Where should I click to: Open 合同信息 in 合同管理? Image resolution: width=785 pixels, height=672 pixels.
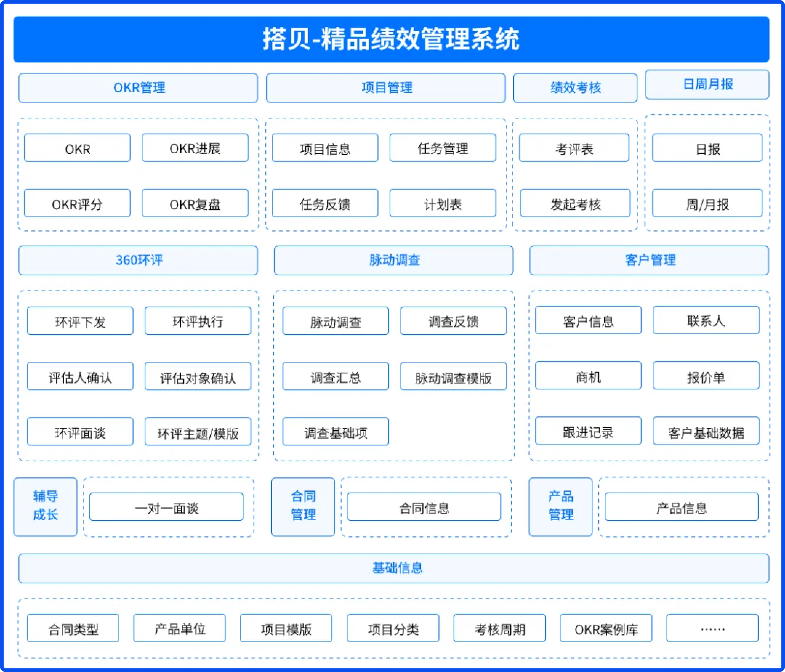coord(424,507)
